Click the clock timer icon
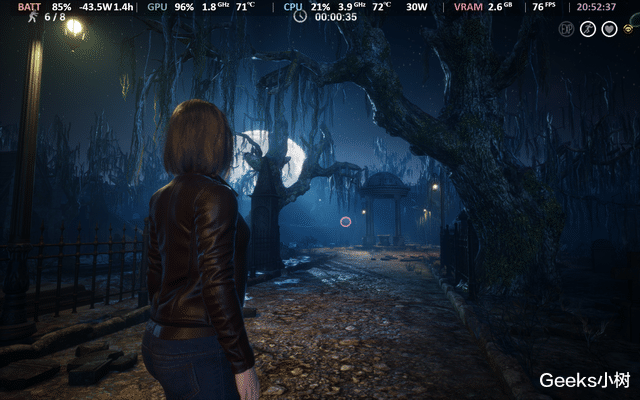Image resolution: width=640 pixels, height=400 pixels. click(x=300, y=16)
